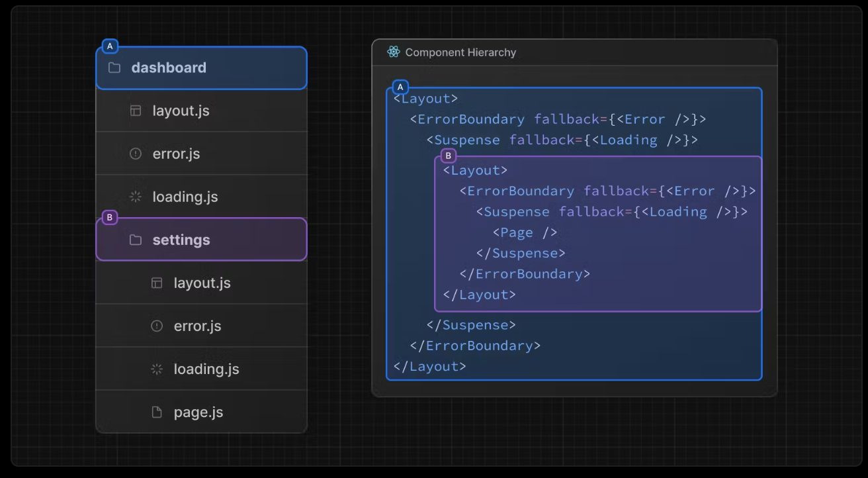
Task: Click the A badge above dashboard folder
Action: click(110, 46)
